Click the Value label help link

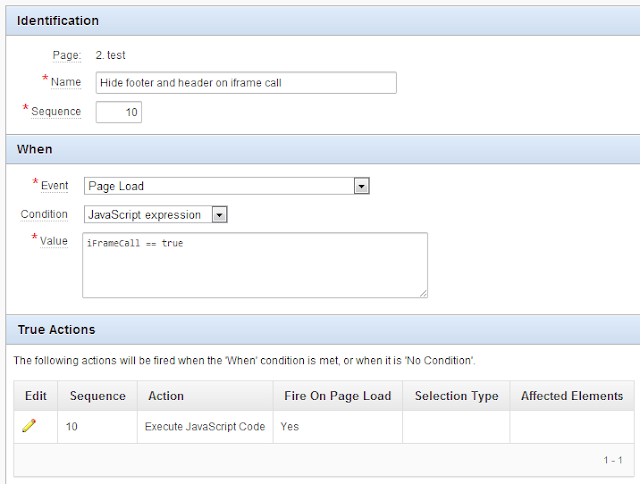point(53,241)
